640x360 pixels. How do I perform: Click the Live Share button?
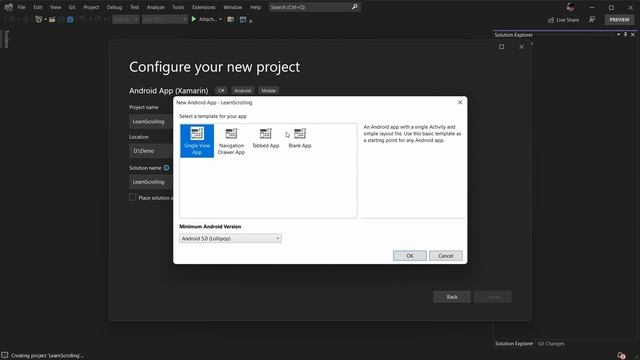pos(563,20)
